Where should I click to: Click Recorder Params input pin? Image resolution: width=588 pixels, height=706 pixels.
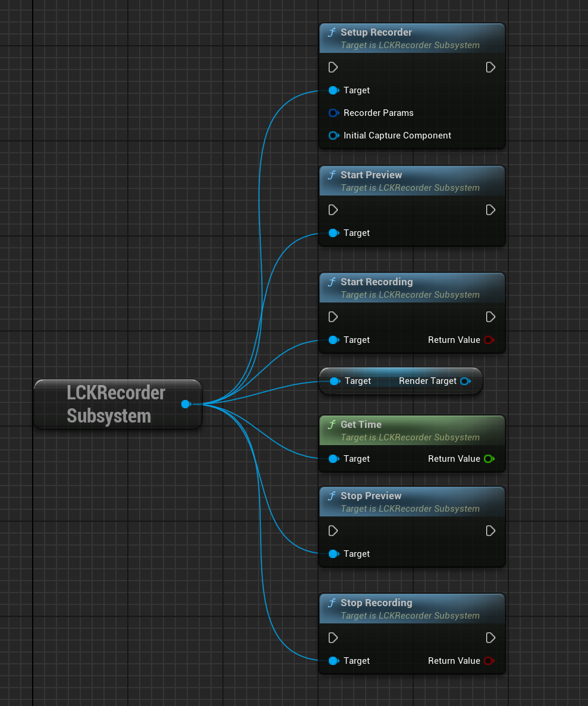[334, 113]
